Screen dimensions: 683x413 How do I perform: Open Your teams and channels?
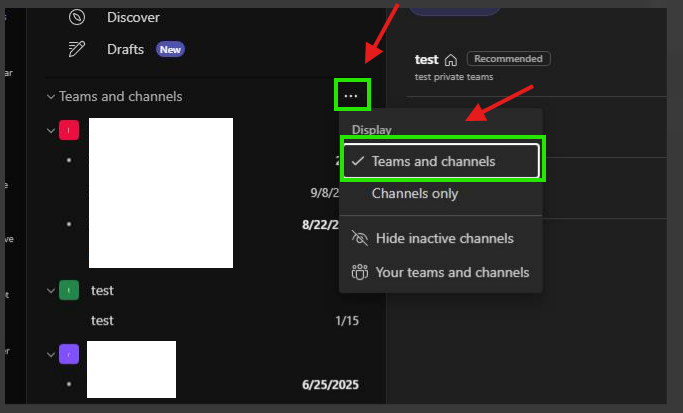coord(441,272)
